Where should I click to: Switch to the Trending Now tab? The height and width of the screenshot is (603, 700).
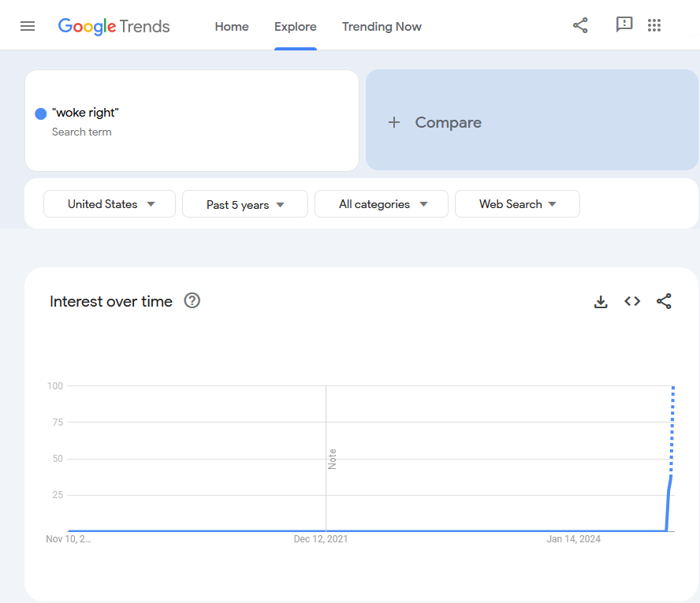[x=382, y=27]
